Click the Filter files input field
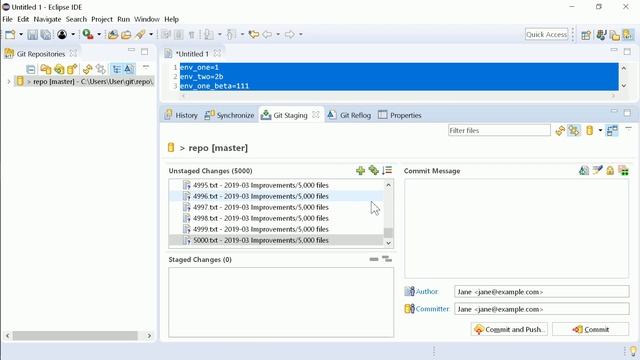This screenshot has height=360, width=640. point(499,131)
